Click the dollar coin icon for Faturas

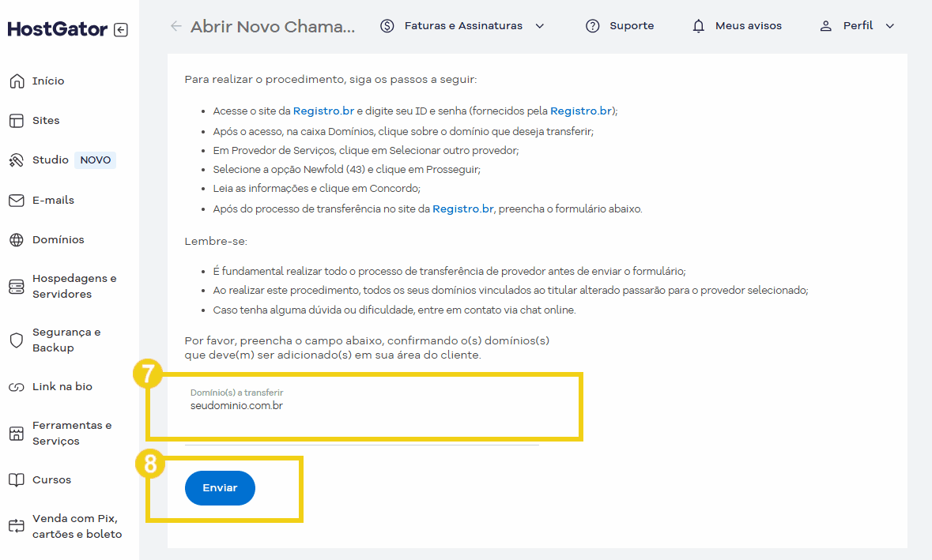pyautogui.click(x=387, y=26)
